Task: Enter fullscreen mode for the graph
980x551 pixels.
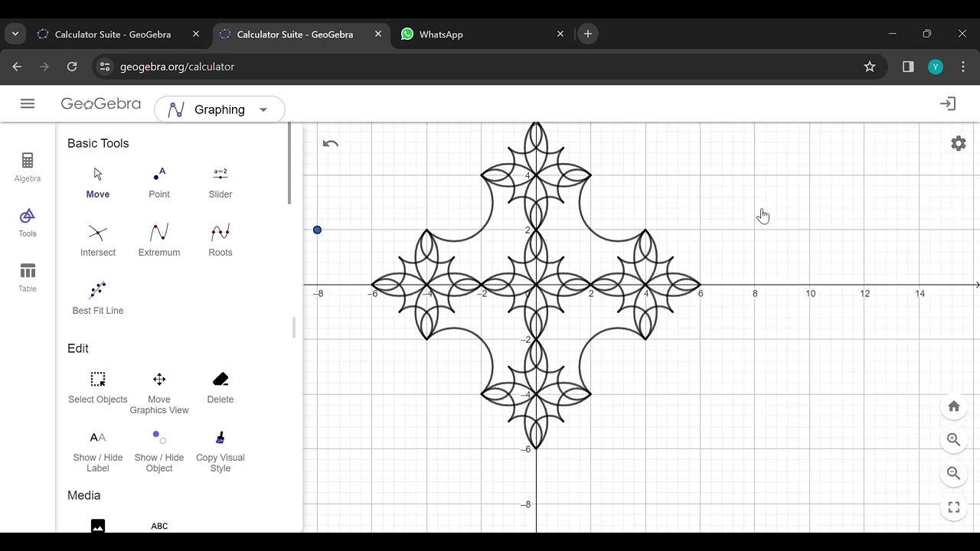Action: coord(954,507)
